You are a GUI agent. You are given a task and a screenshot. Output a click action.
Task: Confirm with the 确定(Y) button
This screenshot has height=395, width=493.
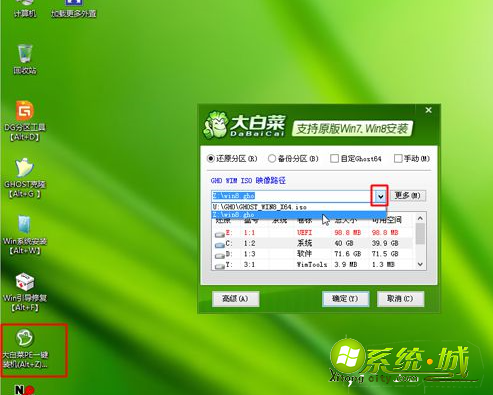coord(345,299)
